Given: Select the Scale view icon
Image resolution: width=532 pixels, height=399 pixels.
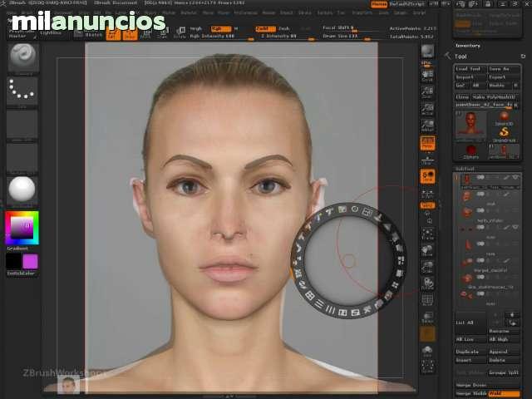Looking at the screenshot, I should [427, 267].
